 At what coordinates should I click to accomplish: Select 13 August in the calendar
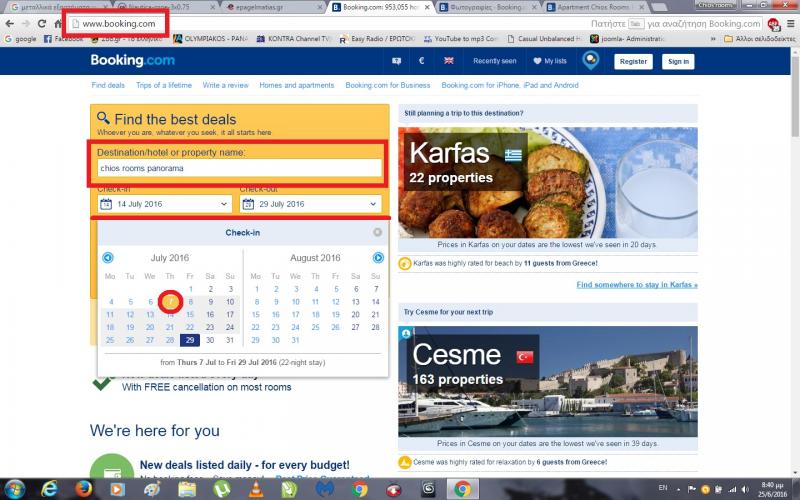click(356, 302)
